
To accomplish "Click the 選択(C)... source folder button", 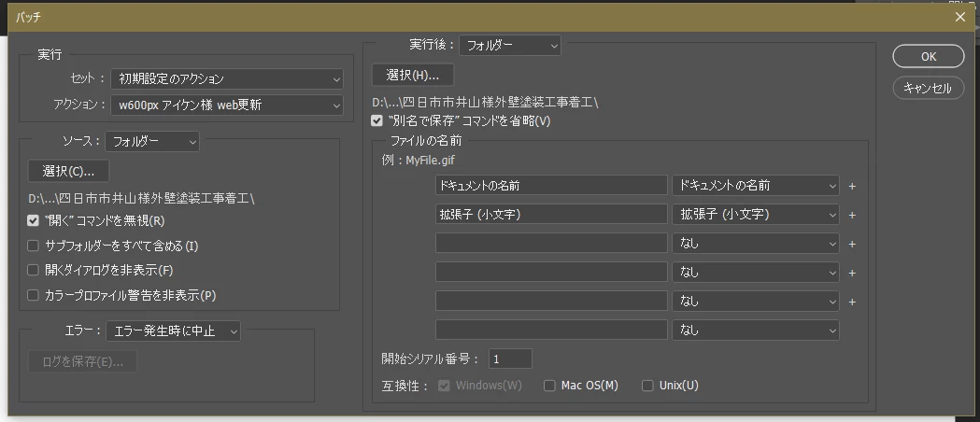I will point(69,171).
